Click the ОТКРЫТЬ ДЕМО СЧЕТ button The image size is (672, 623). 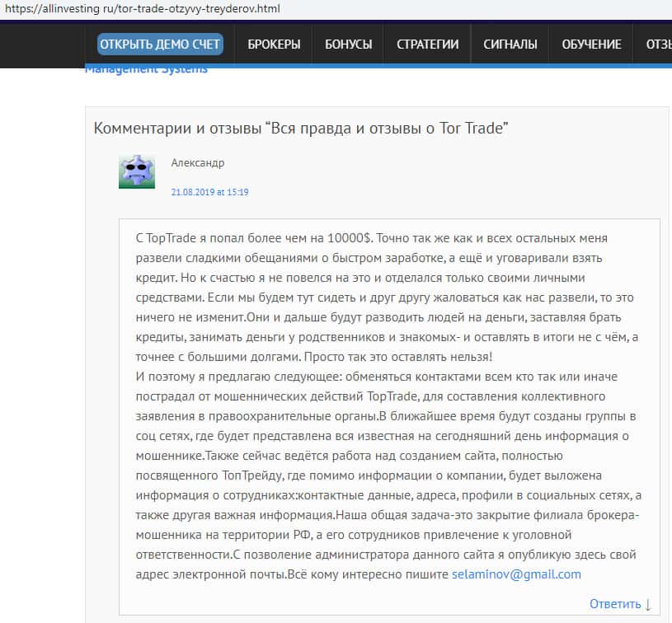pos(160,44)
